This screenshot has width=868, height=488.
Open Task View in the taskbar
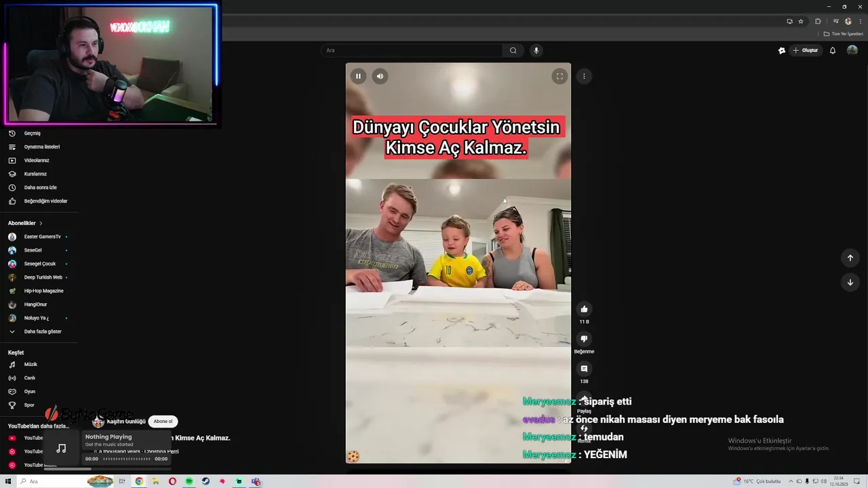point(122,481)
